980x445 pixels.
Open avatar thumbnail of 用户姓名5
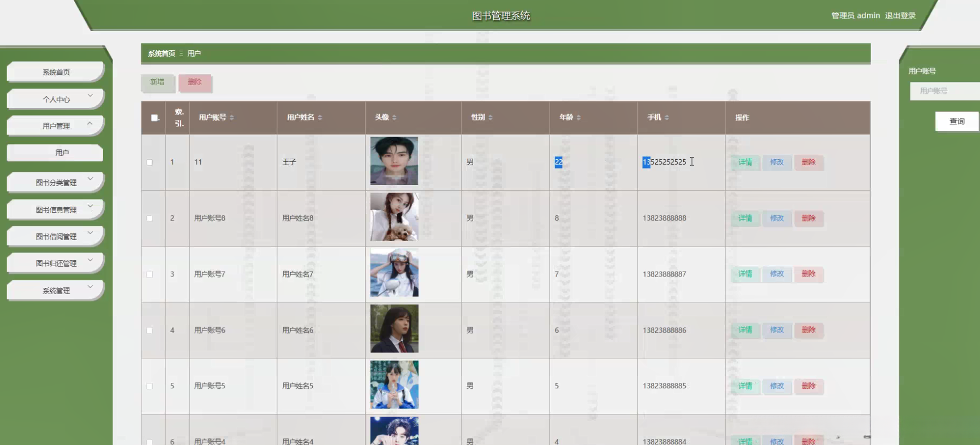[x=394, y=384]
